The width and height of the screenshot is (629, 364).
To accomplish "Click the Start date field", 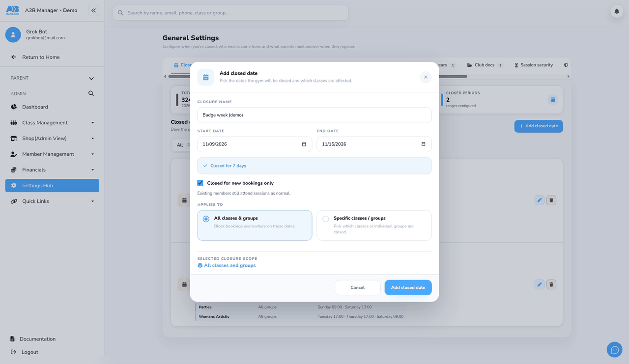I will coord(255,144).
